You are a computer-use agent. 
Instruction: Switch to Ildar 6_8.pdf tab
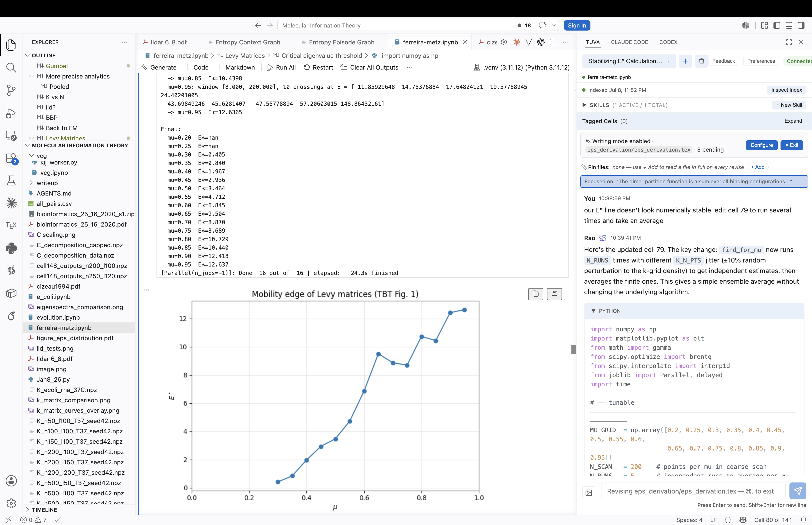click(x=168, y=42)
